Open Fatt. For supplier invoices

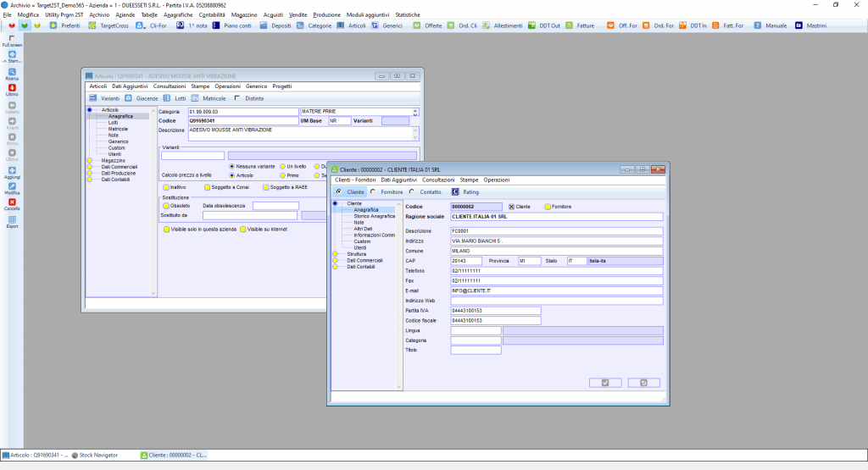(727, 25)
